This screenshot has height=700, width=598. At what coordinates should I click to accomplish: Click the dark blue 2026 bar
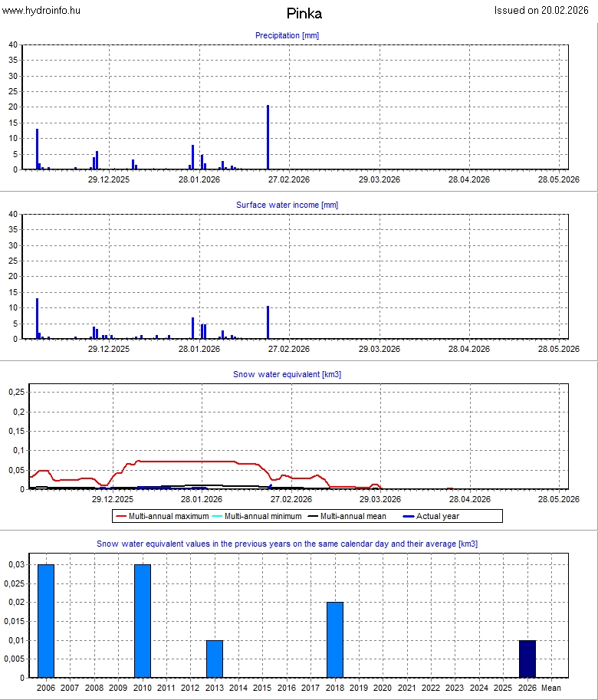click(527, 659)
